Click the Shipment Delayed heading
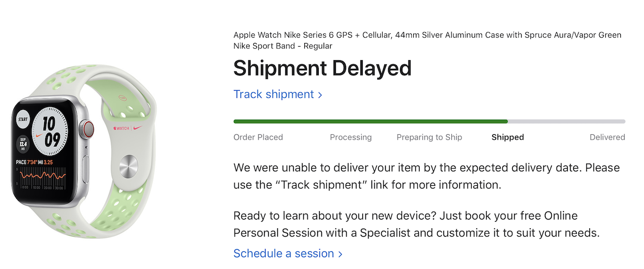 pyautogui.click(x=323, y=68)
